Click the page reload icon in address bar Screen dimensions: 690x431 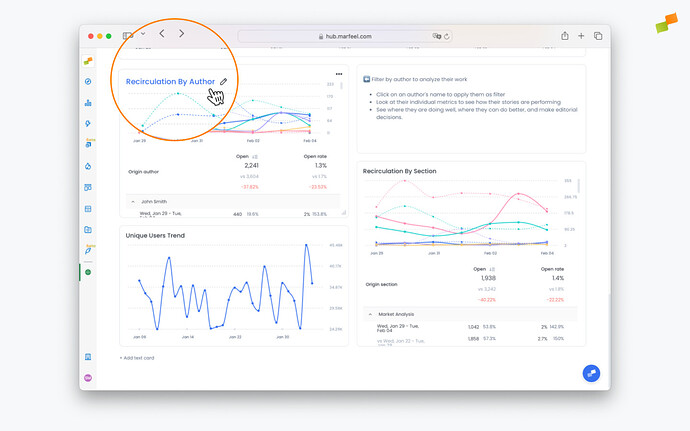[x=446, y=36]
